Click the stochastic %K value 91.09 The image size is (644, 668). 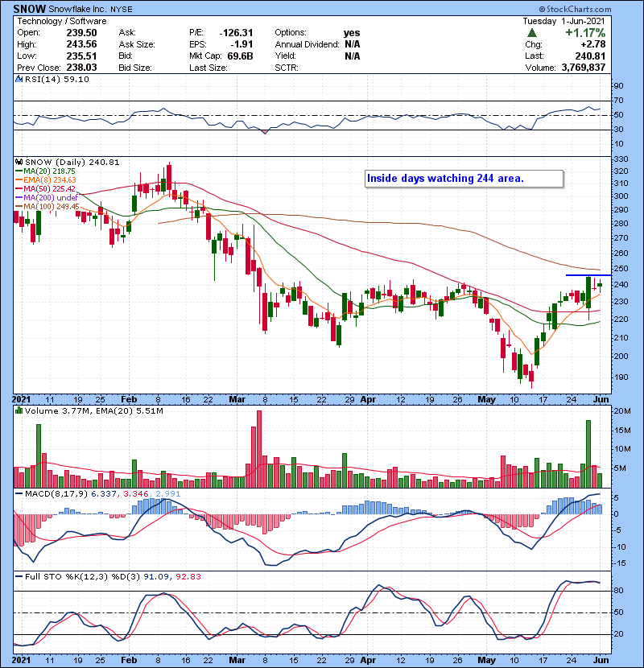[x=155, y=576]
